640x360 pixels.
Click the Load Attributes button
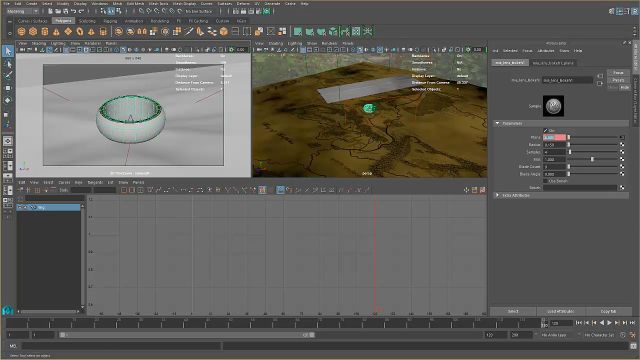coord(560,311)
